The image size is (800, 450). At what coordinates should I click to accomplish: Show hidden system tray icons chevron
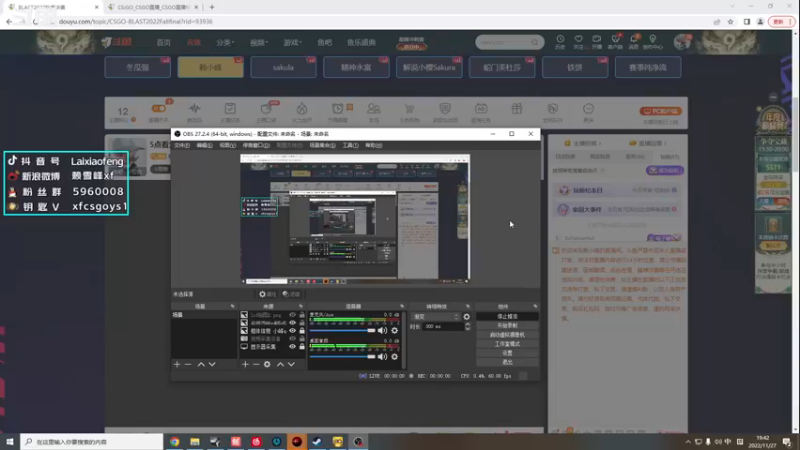coord(688,442)
